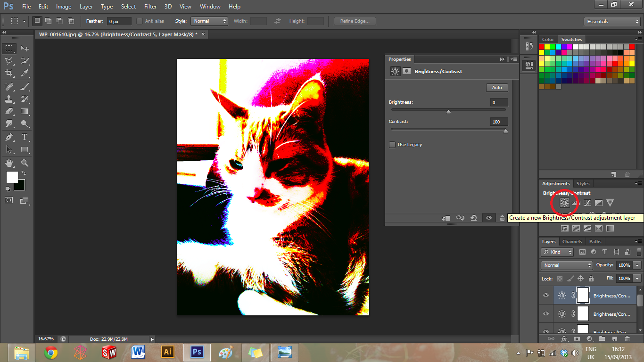The height and width of the screenshot is (362, 644).
Task: Switch to the Styles tab
Action: [583, 184]
